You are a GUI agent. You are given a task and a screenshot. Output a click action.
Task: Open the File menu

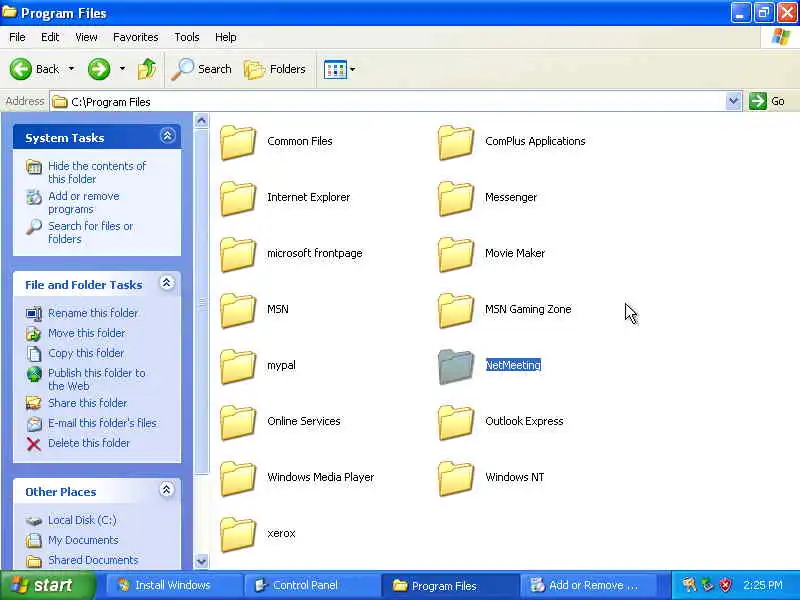[17, 37]
